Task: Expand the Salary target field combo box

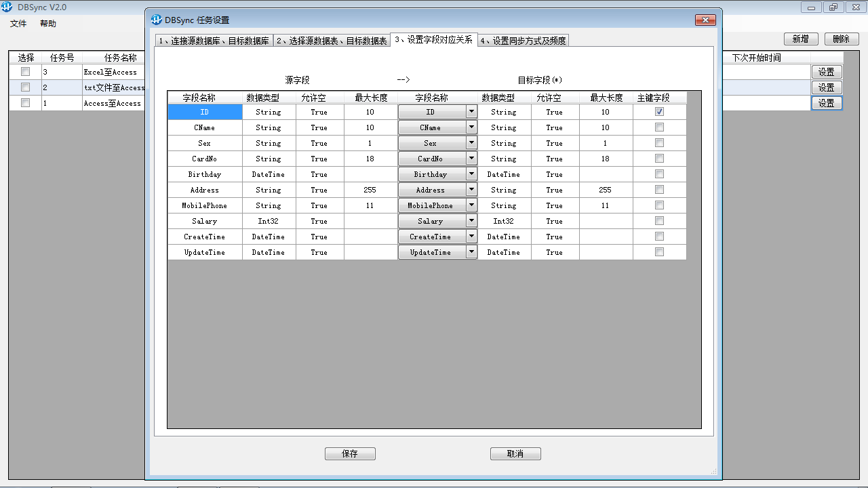Action: click(471, 220)
